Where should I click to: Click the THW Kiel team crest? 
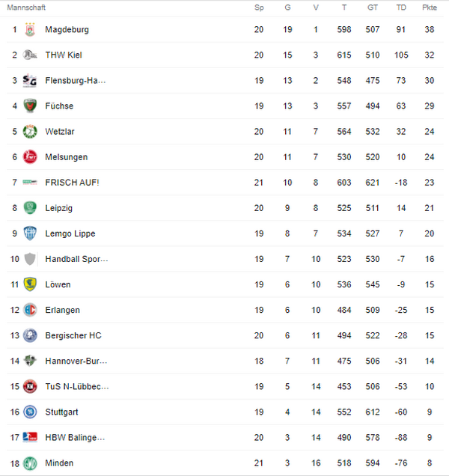30,55
